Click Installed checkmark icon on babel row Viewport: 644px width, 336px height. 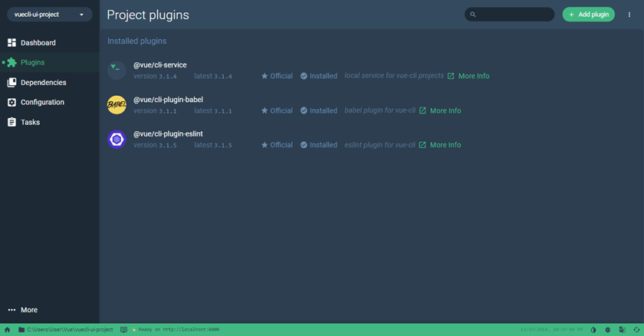pyautogui.click(x=304, y=110)
